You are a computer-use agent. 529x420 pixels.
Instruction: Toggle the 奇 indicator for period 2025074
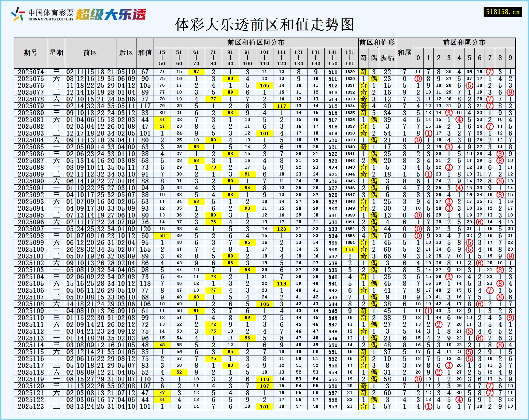point(364,72)
